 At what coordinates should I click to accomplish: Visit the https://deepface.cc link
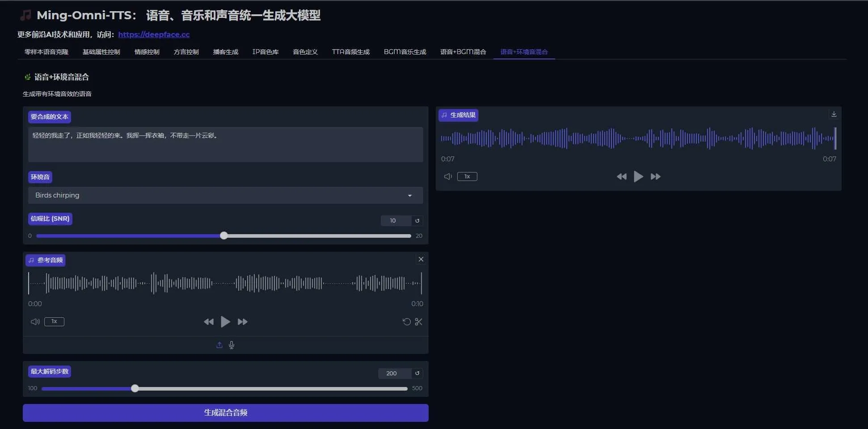point(154,34)
